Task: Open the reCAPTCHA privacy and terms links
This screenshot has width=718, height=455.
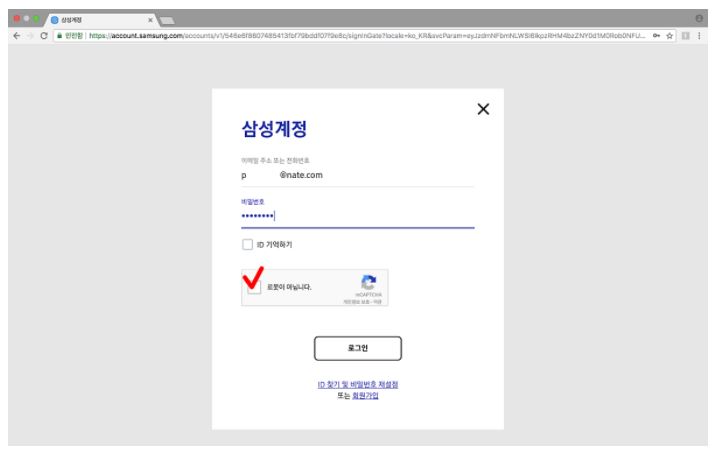Action: pyautogui.click(x=363, y=302)
